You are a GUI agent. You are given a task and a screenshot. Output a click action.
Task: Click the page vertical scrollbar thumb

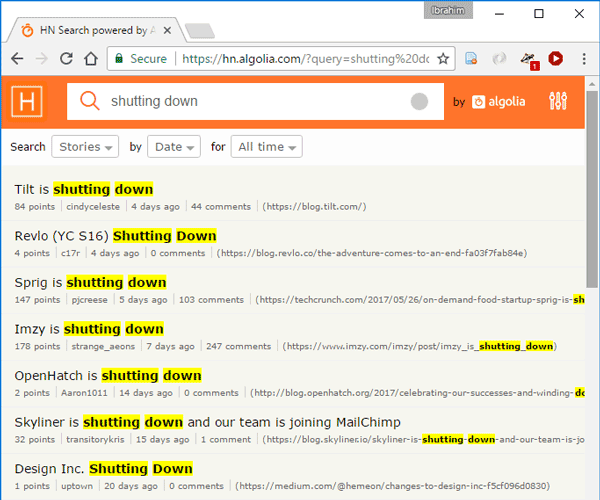(x=592, y=189)
